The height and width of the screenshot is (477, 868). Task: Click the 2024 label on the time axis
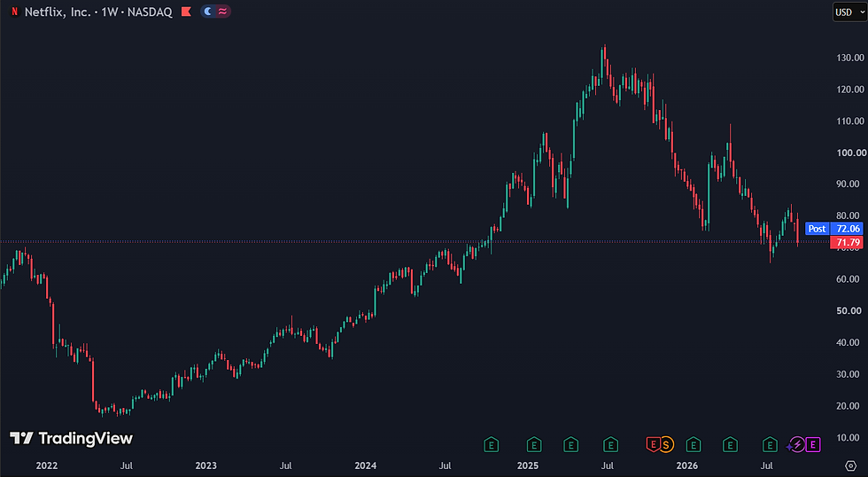365,465
